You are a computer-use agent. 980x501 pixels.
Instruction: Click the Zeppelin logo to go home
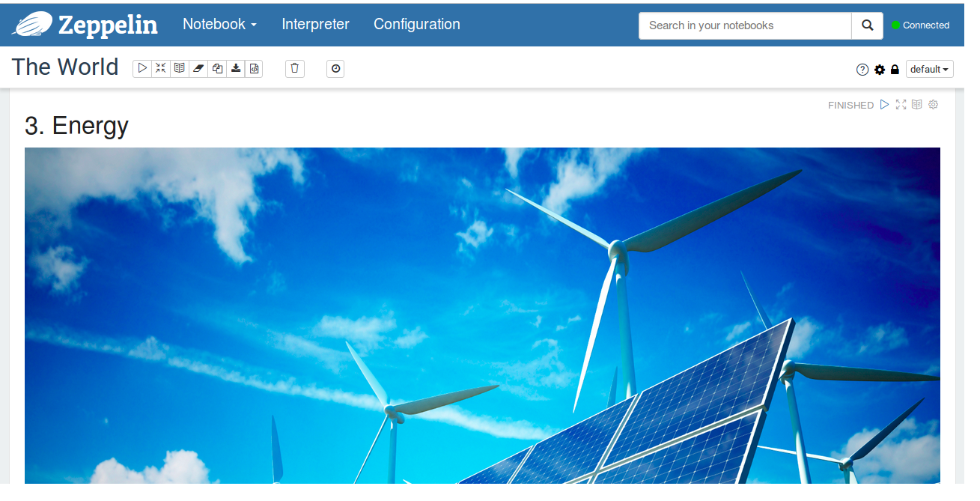point(85,25)
